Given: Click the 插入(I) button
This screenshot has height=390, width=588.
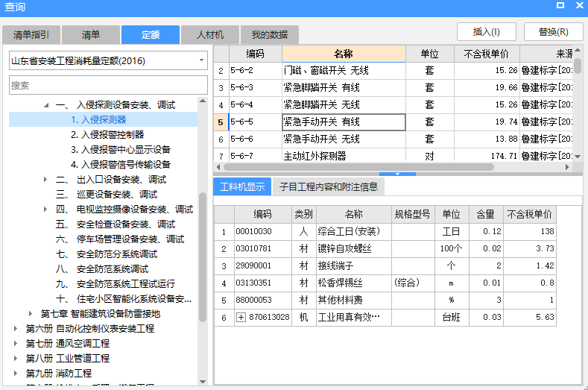Looking at the screenshot, I should click(x=487, y=32).
